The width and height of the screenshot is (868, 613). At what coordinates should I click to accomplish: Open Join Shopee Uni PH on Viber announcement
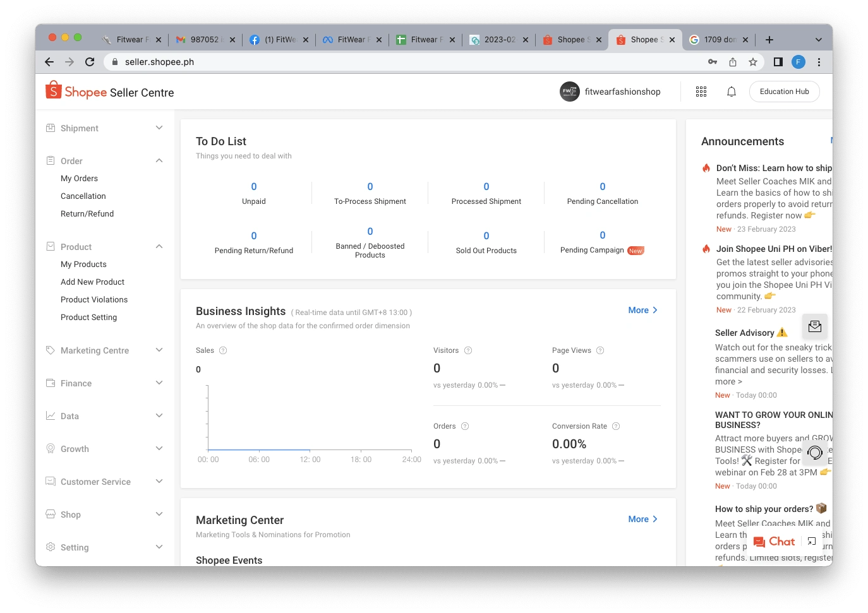click(774, 249)
